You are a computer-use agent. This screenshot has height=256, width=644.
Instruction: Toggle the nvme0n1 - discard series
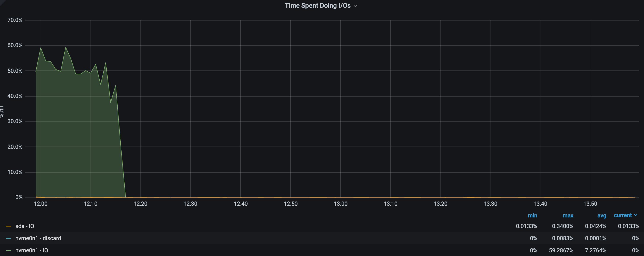point(38,238)
